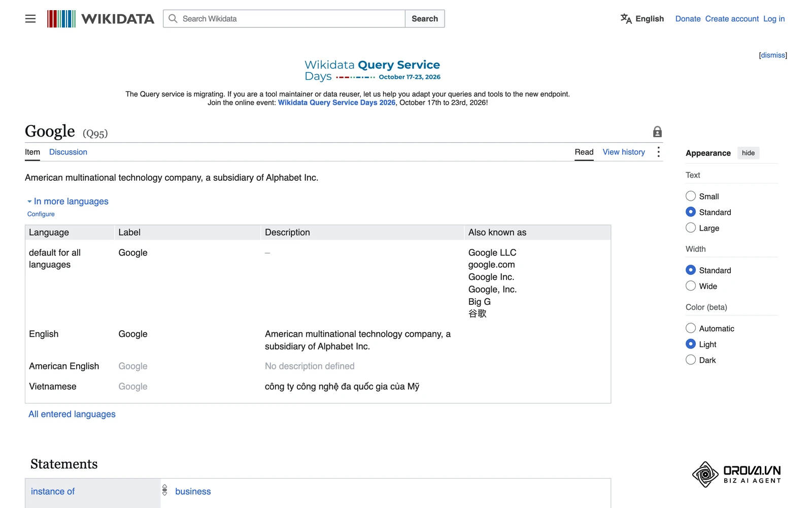Click the google.com alias text

(491, 265)
